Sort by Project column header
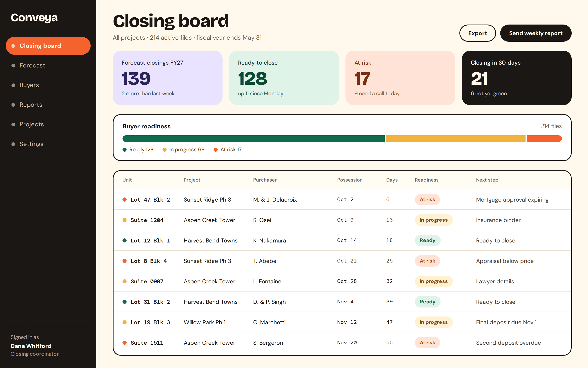The height and width of the screenshot is (368, 588). 192,180
